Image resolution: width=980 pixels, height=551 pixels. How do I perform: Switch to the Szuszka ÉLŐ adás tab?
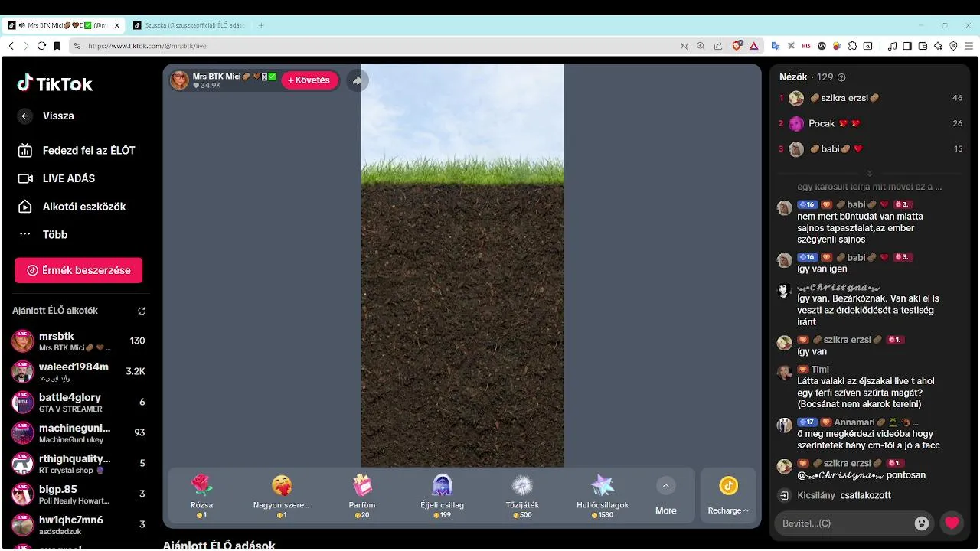click(x=189, y=25)
